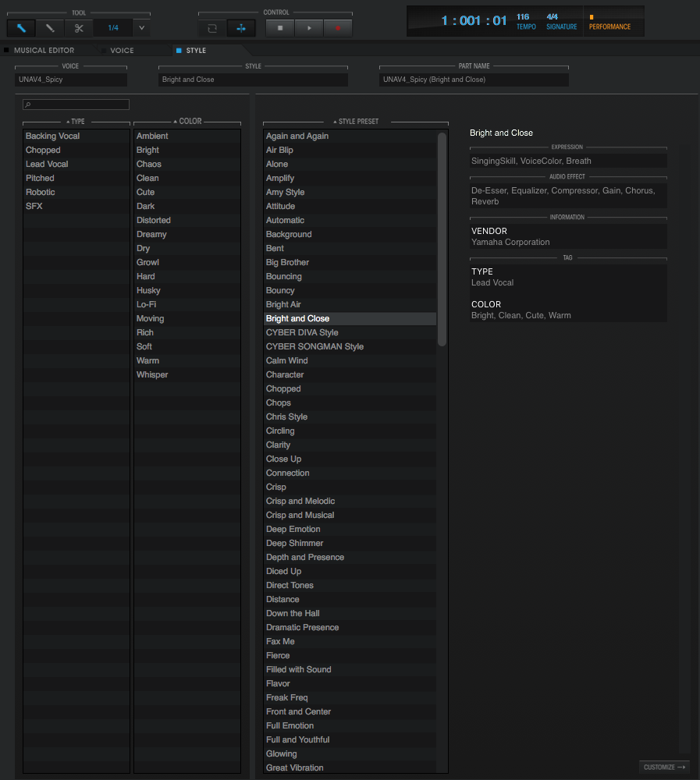Click the 4/4 signature value
Image resolution: width=700 pixels, height=780 pixels.
click(553, 17)
